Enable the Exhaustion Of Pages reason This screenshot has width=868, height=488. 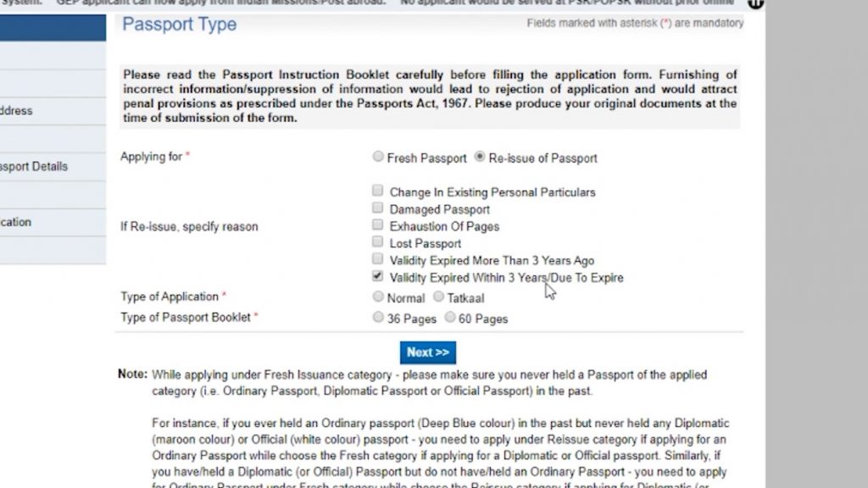point(377,225)
